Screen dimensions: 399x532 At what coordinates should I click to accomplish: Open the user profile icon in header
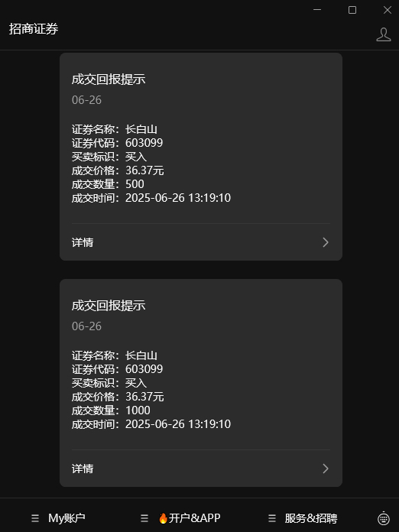384,34
